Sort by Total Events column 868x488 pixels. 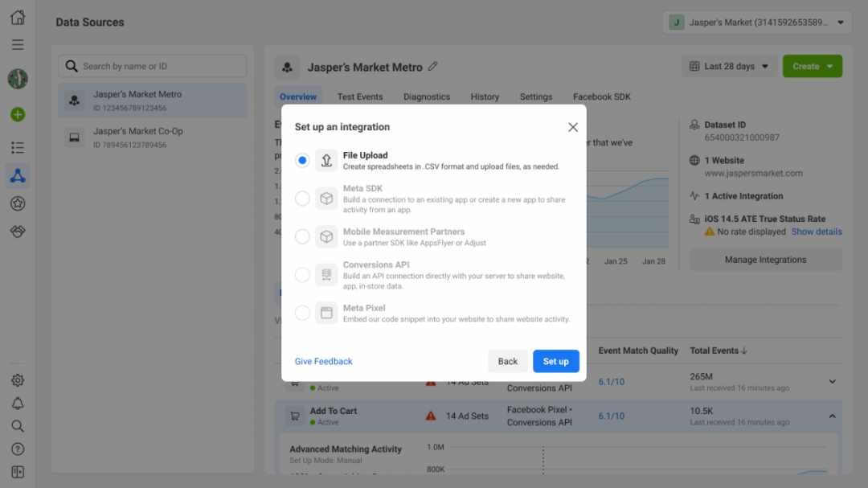[718, 351]
